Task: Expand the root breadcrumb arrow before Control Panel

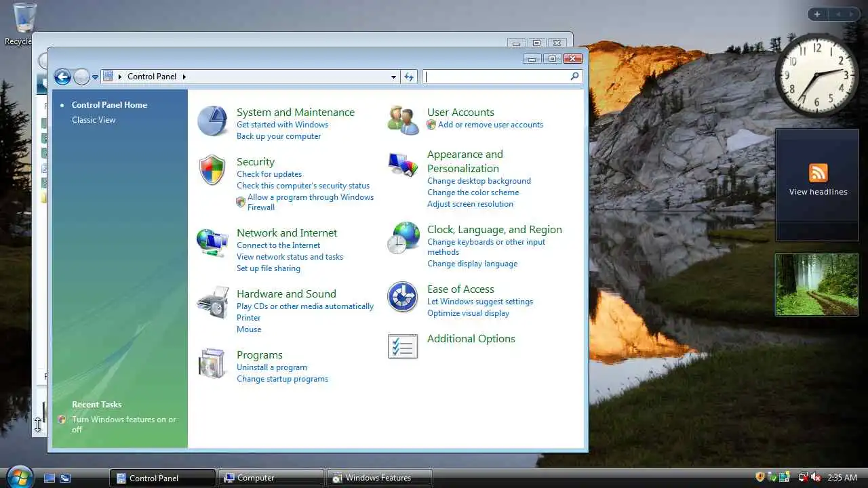Action: pyautogui.click(x=120, y=77)
